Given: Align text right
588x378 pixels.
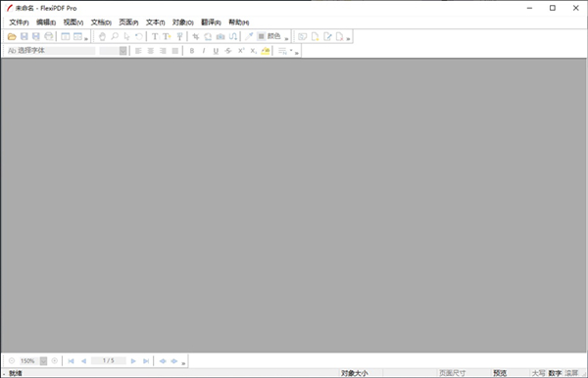Looking at the screenshot, I should click(163, 51).
